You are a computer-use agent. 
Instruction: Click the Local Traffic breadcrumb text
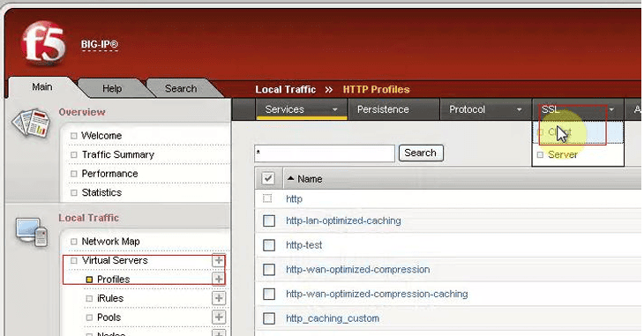286,90
